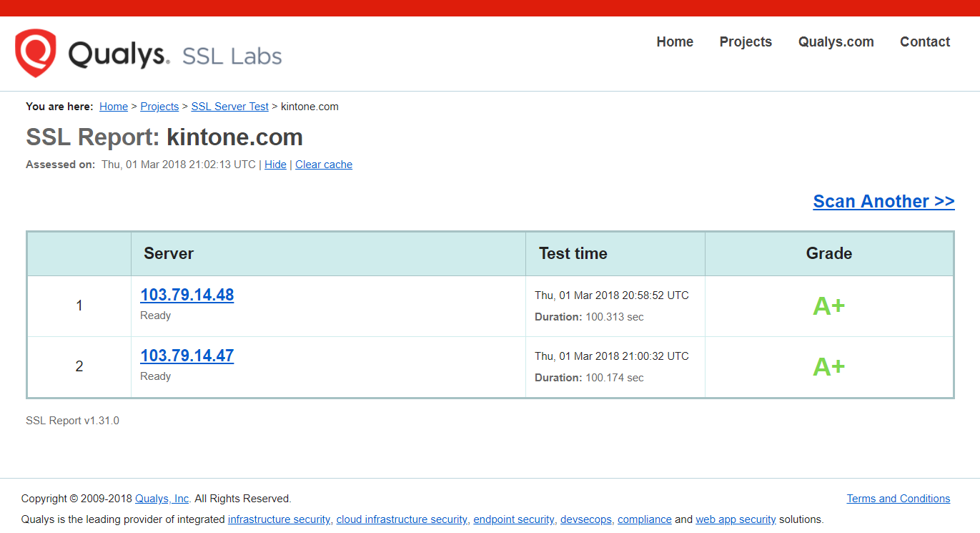Click the Qualys shield logo
The width and height of the screenshot is (980, 533).
[x=36, y=54]
